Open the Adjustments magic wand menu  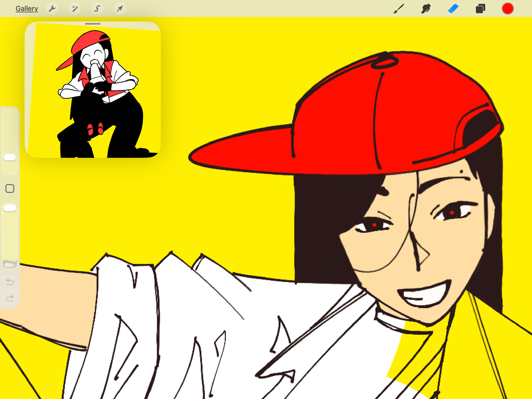tap(75, 9)
